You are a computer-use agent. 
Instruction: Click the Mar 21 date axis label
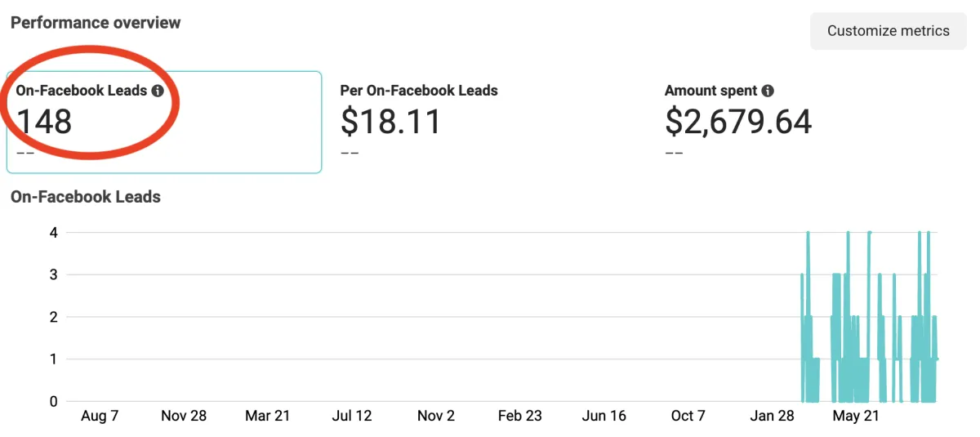268,416
